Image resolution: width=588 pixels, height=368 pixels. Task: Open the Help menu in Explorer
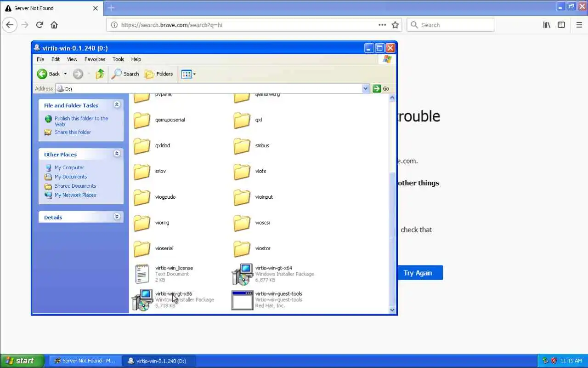tap(136, 59)
